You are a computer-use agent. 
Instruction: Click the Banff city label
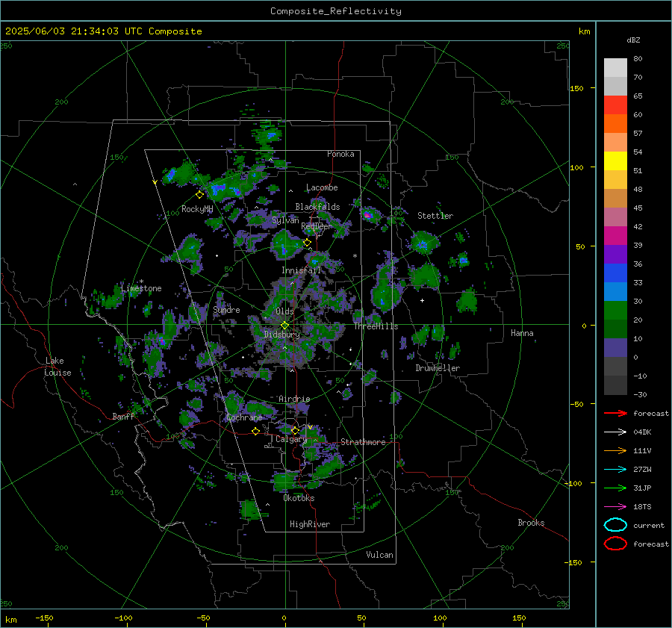(x=123, y=417)
